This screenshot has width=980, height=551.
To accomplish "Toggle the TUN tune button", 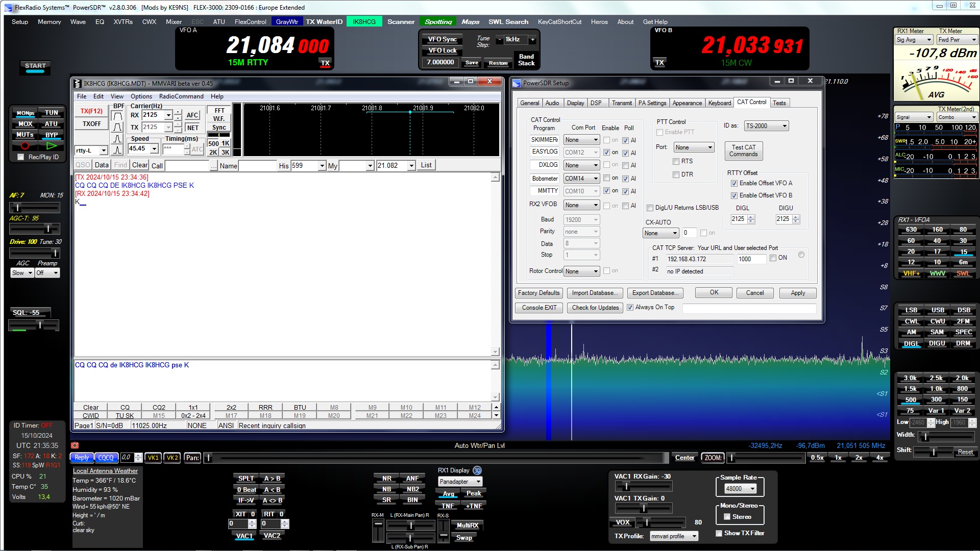I will [52, 113].
